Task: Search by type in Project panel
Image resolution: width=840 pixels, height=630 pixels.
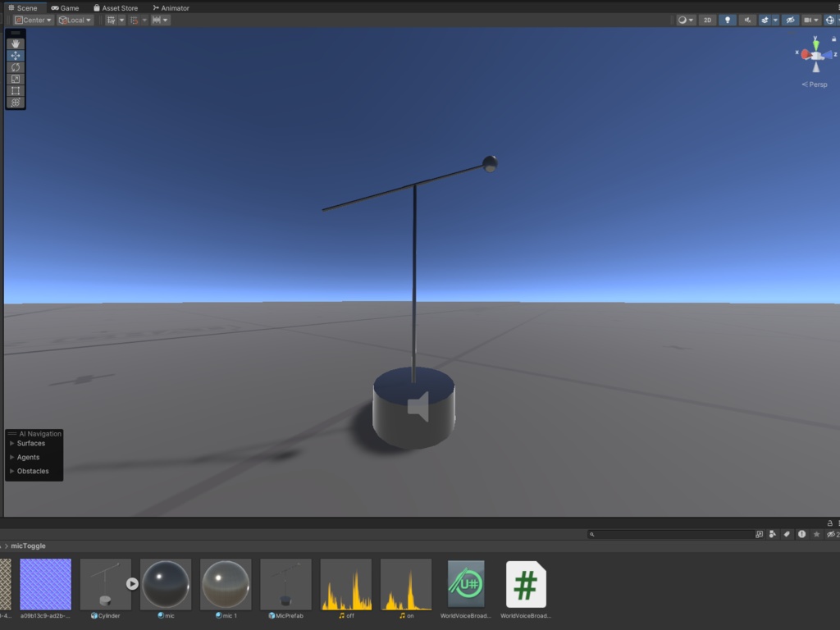Action: point(773,534)
